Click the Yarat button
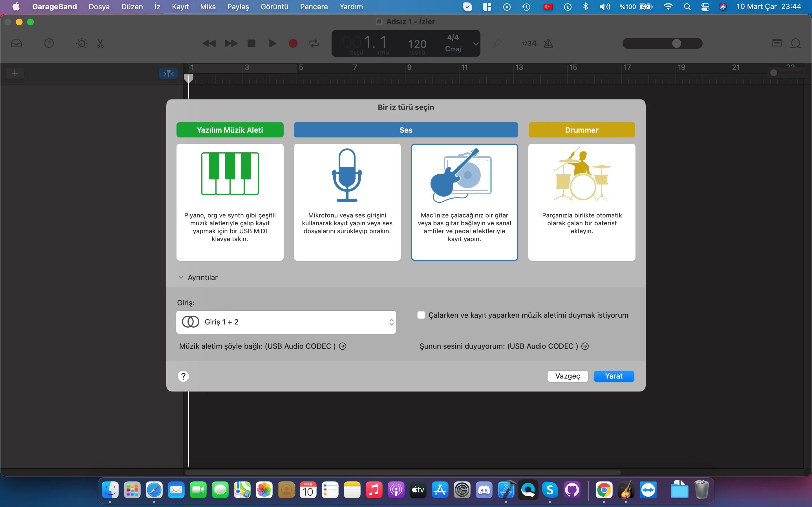This screenshot has height=507, width=812. pos(613,376)
